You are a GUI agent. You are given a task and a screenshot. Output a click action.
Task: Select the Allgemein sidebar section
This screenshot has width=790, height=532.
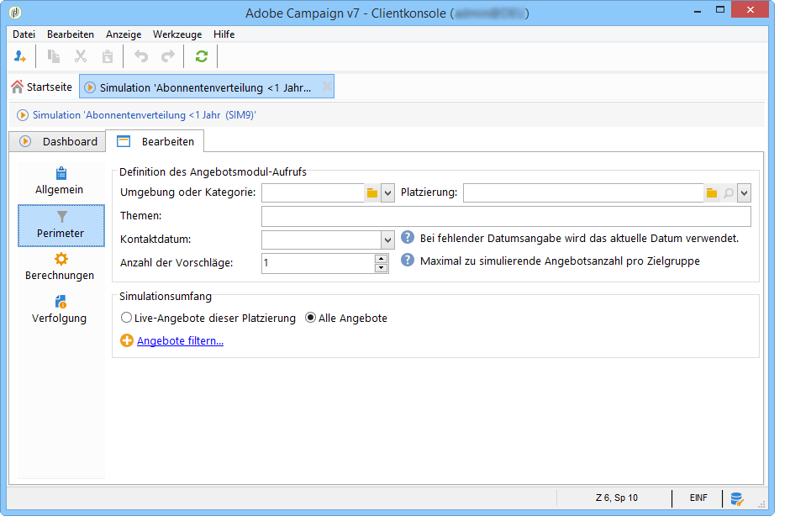click(60, 182)
